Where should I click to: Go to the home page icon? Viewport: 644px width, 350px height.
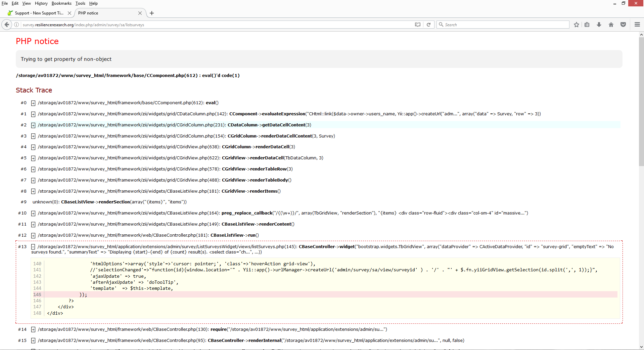tap(611, 25)
